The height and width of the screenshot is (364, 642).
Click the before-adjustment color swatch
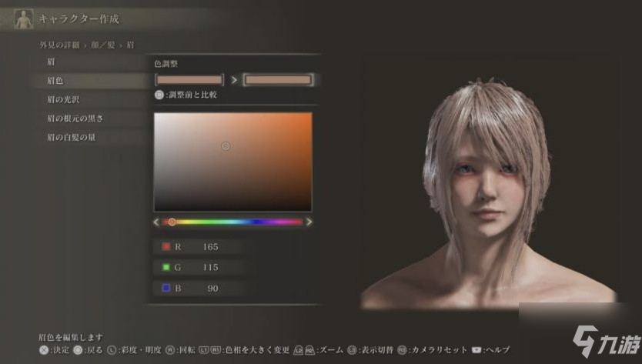tap(189, 80)
